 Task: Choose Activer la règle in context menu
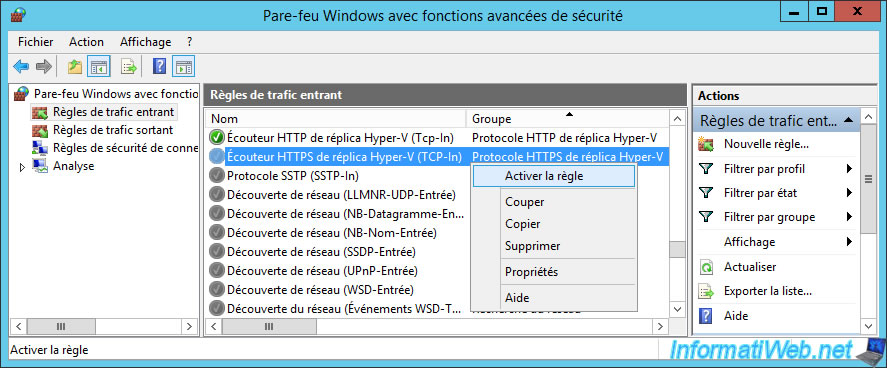coord(553,176)
